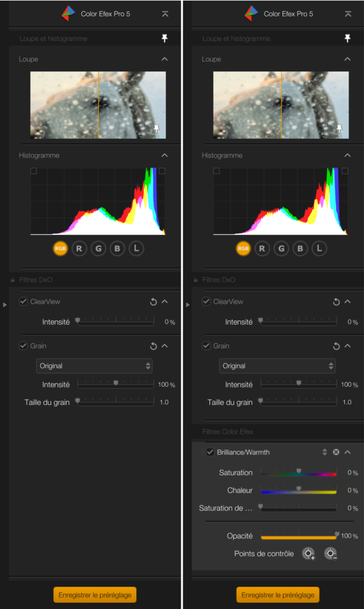Show the L luminance histogram in the right panel
Screen dimensions: 364x609
[319, 249]
